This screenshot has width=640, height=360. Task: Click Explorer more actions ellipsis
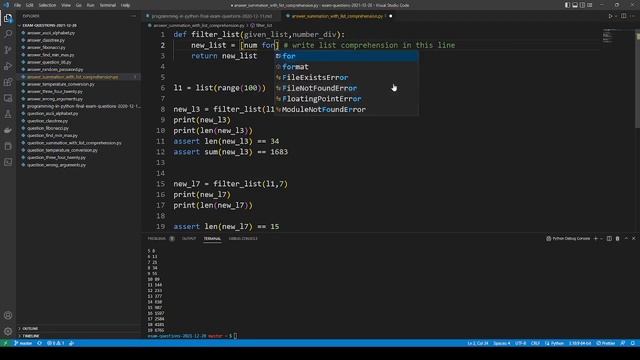[x=133, y=16]
